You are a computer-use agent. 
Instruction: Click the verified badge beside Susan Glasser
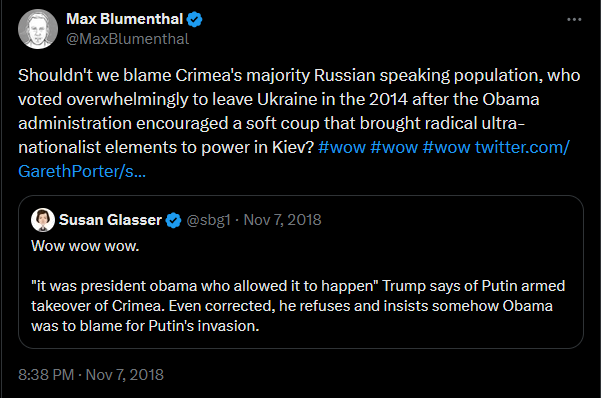(x=173, y=220)
